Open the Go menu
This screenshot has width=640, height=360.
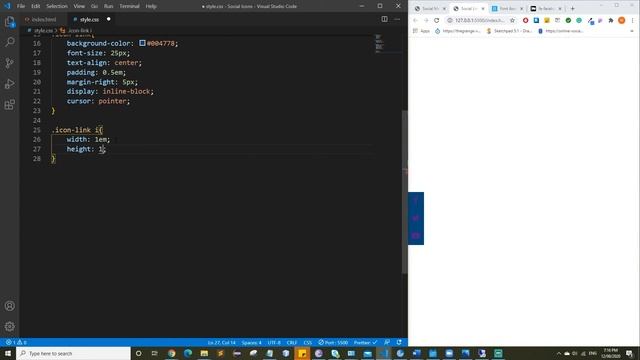94,6
